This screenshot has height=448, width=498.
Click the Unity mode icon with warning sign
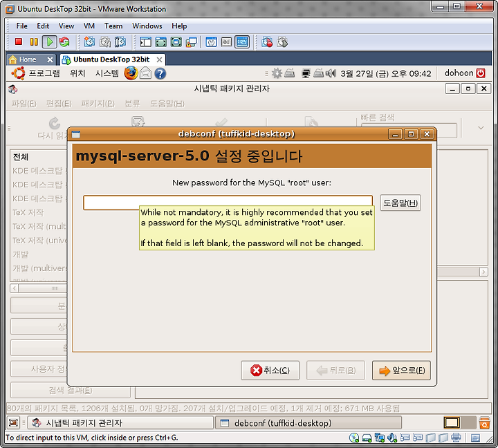(x=191, y=41)
